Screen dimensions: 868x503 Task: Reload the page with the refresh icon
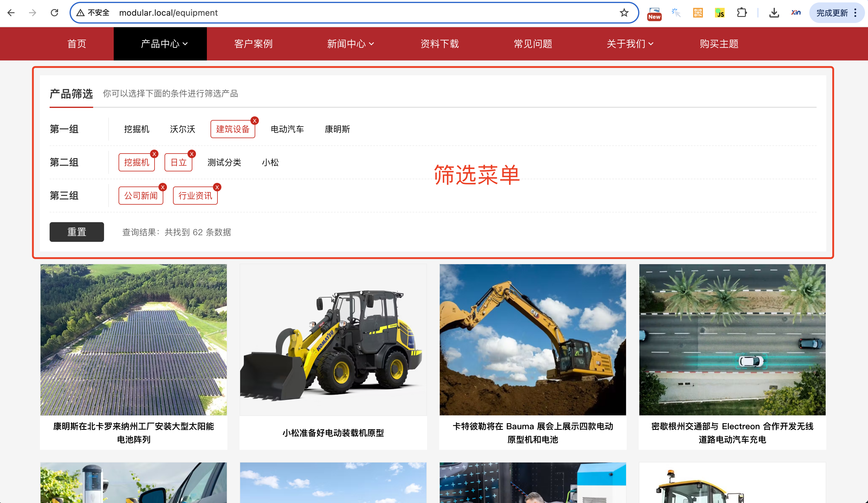click(x=54, y=13)
